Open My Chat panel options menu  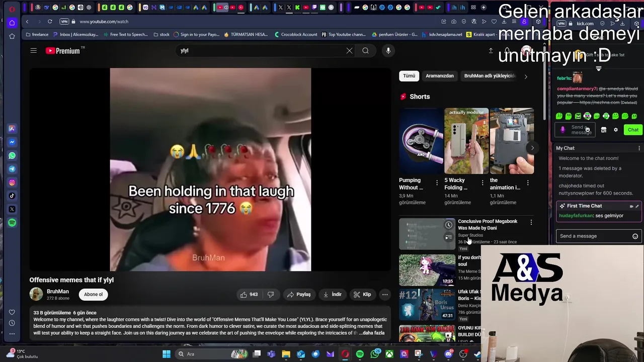[x=639, y=148]
